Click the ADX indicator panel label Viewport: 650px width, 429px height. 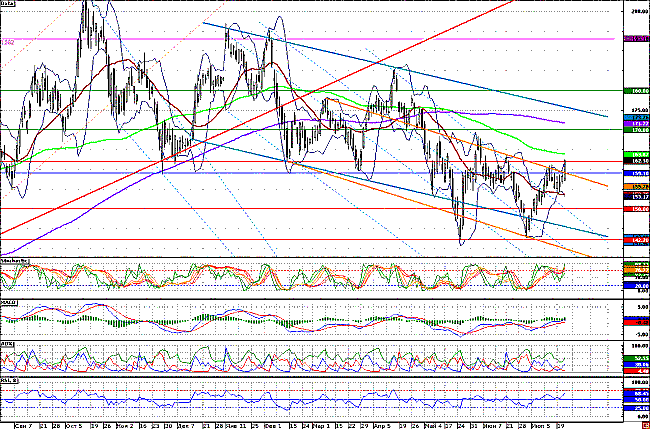[x=8, y=345]
